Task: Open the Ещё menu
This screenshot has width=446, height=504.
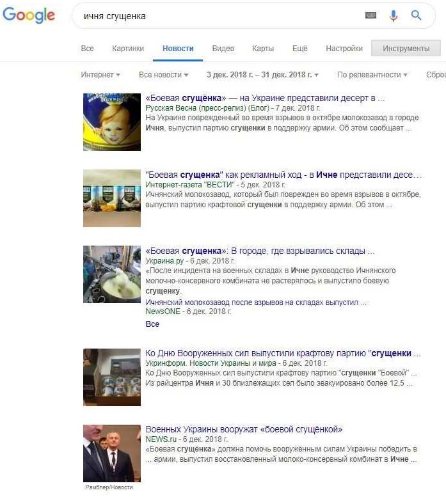Action: 299,49
